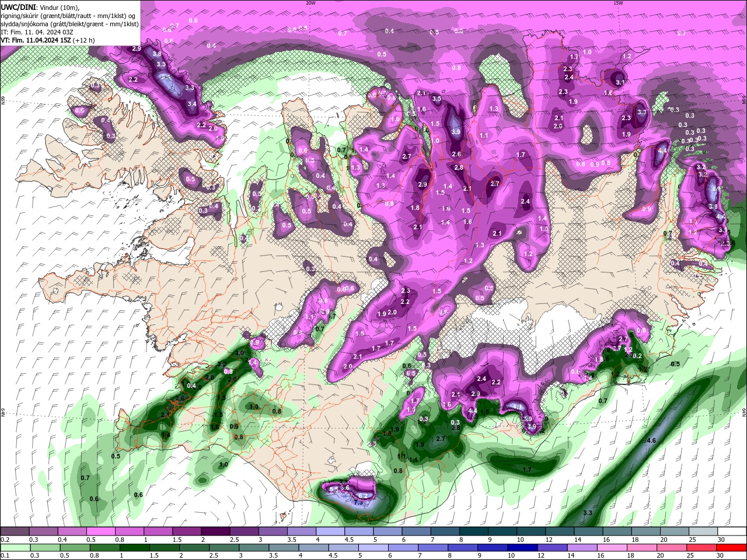Choose the upper legend row swatch at 2.5
747x560 pixels.
[244, 531]
